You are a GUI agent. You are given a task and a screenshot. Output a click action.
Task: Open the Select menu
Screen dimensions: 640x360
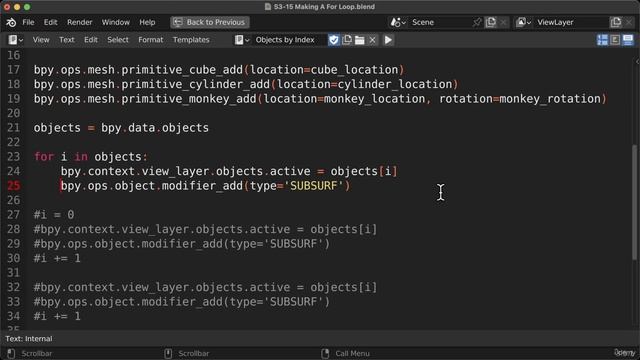coord(118,40)
